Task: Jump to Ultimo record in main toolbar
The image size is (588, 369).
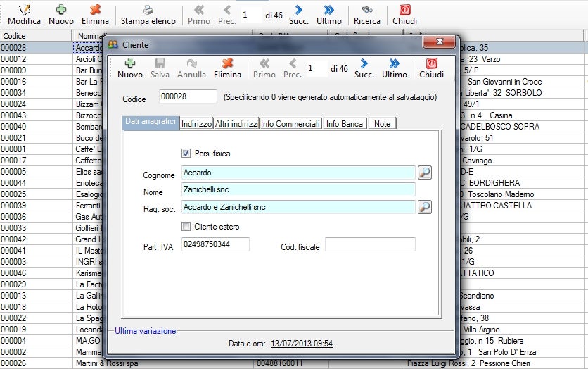Action: (329, 15)
